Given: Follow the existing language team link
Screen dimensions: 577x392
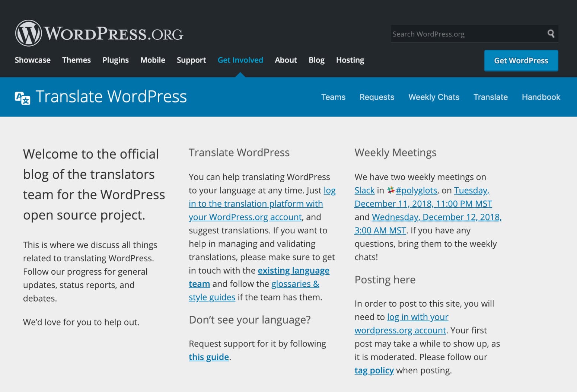Looking at the screenshot, I should pos(293,270).
